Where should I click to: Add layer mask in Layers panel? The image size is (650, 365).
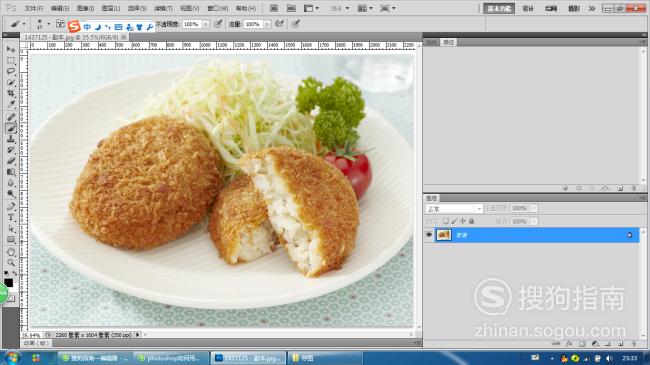tap(582, 344)
